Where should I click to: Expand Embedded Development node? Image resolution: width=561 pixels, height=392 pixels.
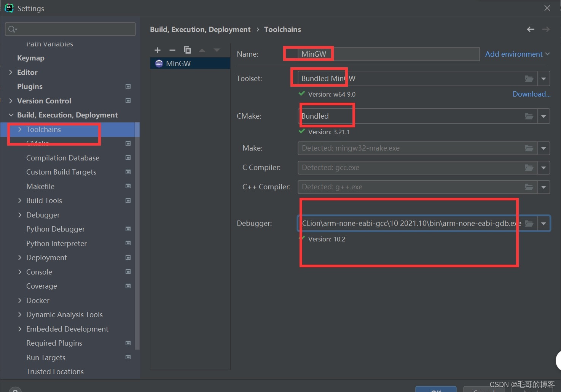20,329
